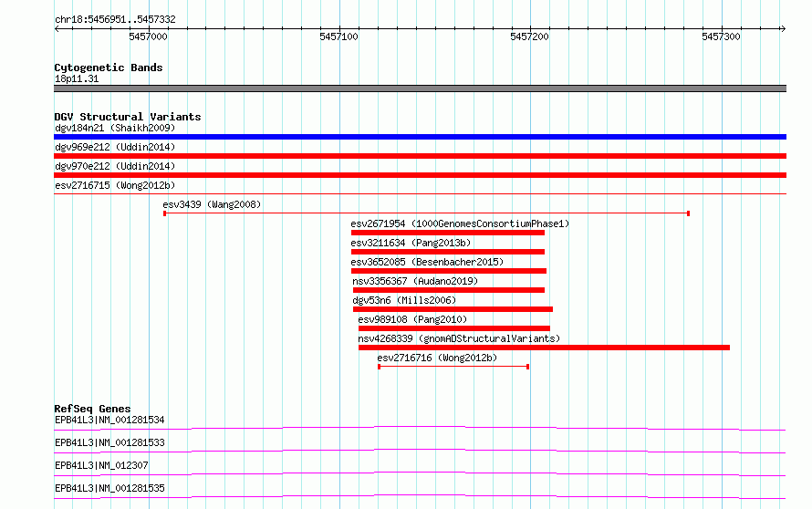Click the 5457000 ruler position label
This screenshot has height=509, width=812.
click(148, 36)
